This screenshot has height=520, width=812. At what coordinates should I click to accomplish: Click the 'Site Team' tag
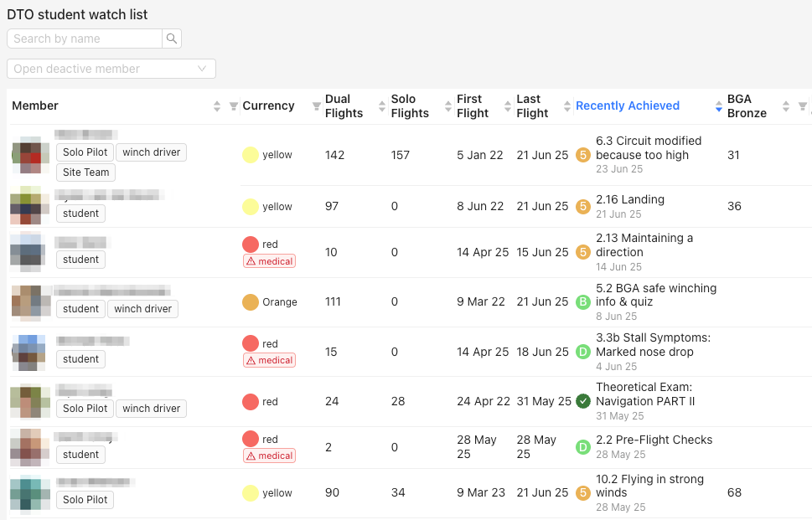coord(85,172)
